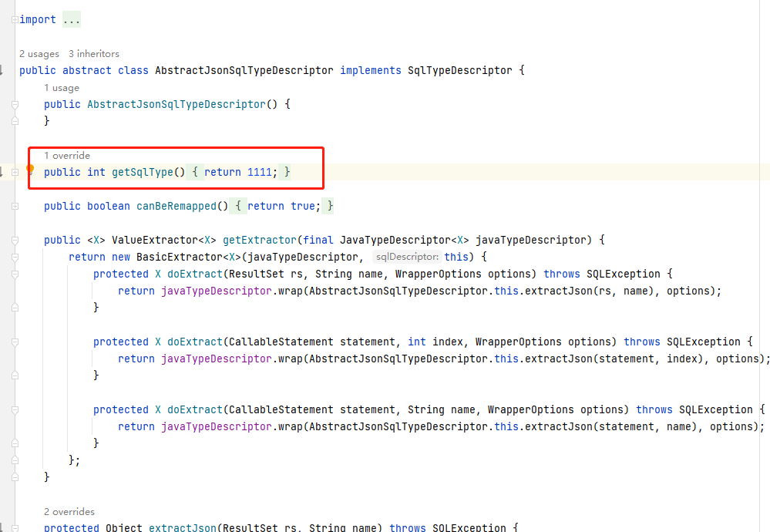Collapse doExtract(CallableStatement, String name) fold marker
770x532 pixels.
(x=15, y=409)
